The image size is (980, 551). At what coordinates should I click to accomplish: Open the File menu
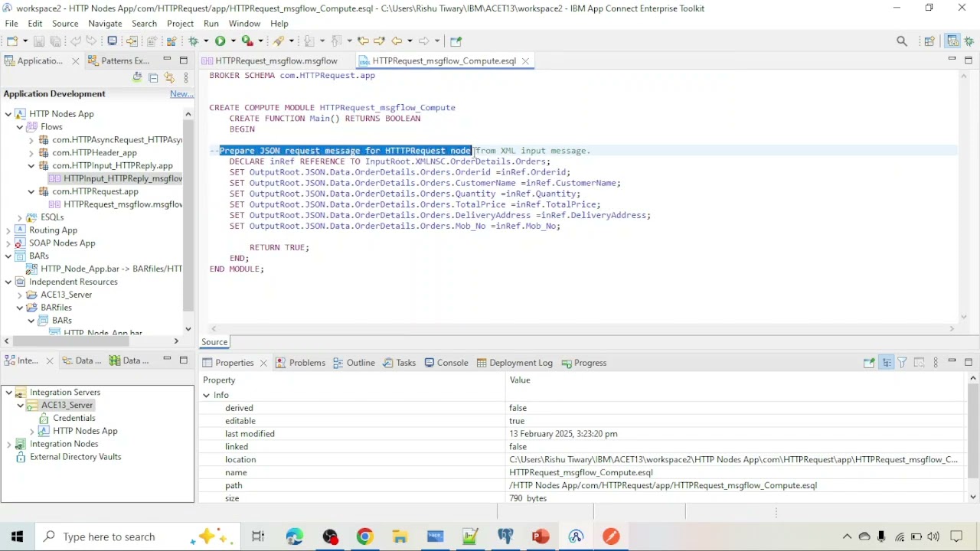tap(11, 24)
